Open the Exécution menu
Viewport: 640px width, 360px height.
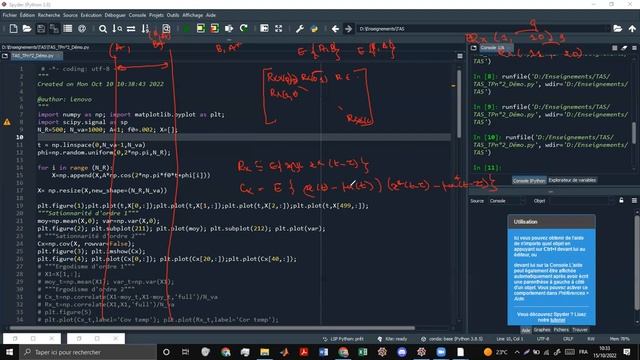[x=91, y=15]
